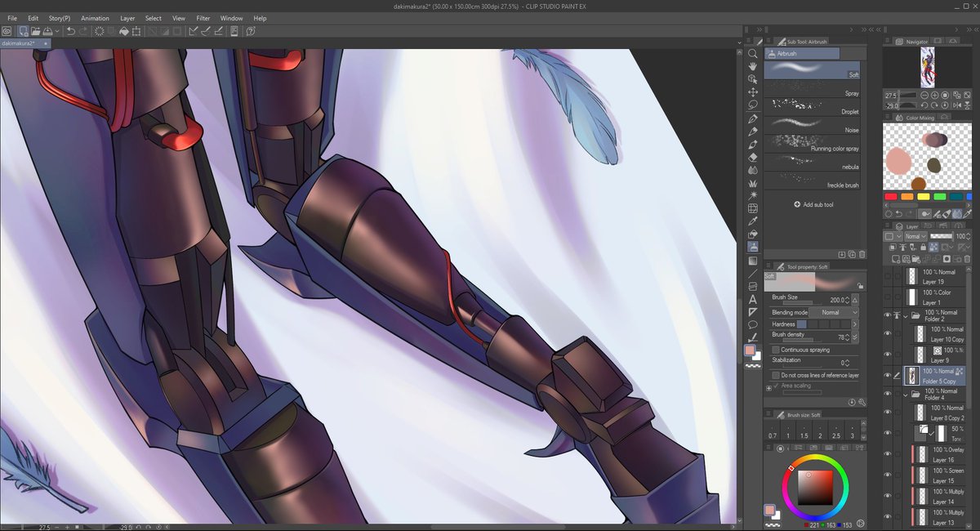
Task: Check Do not cross lines of reference layer
Action: [x=775, y=374]
